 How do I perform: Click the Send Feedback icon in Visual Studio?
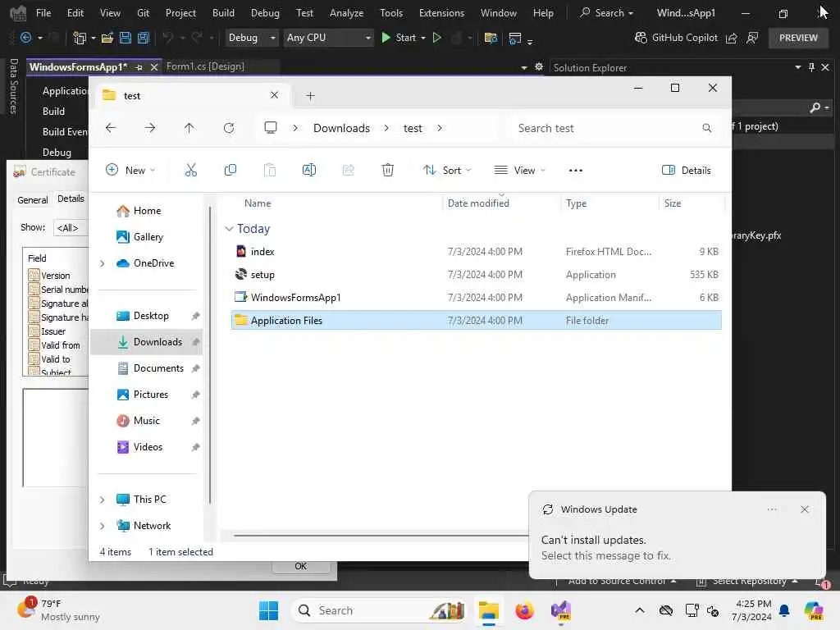pyautogui.click(x=752, y=38)
